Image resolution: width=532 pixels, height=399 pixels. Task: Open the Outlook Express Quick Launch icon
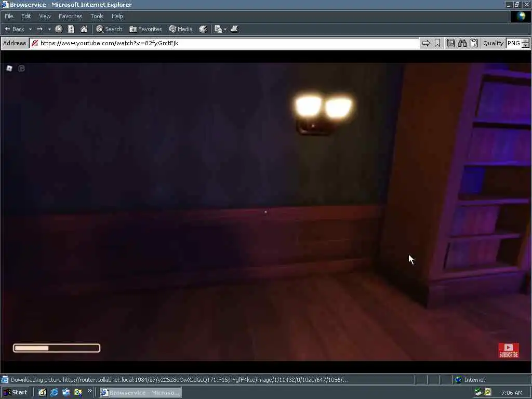tap(66, 393)
